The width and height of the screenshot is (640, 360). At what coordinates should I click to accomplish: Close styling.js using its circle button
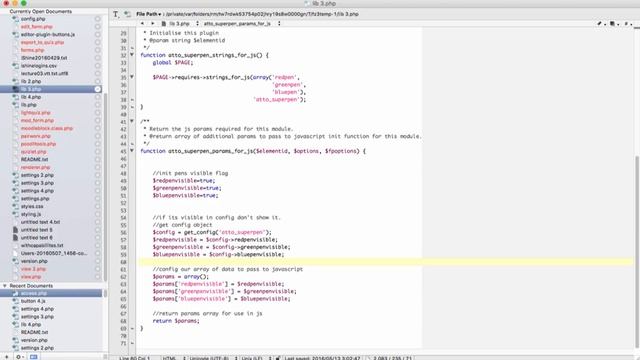(x=98, y=214)
